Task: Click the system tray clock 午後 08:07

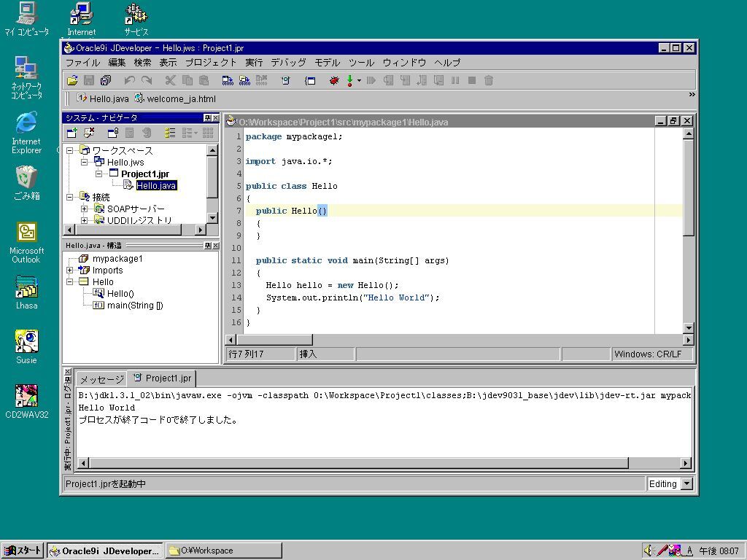Action: point(719,551)
